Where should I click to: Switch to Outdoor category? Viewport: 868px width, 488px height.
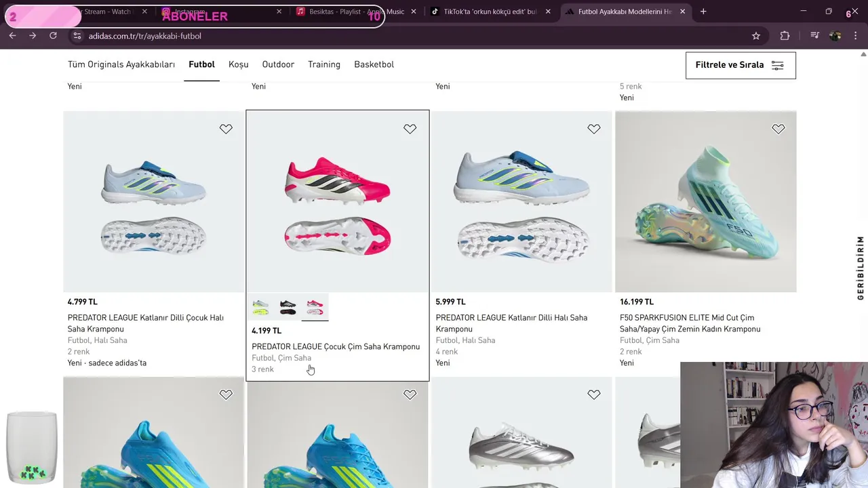278,64
